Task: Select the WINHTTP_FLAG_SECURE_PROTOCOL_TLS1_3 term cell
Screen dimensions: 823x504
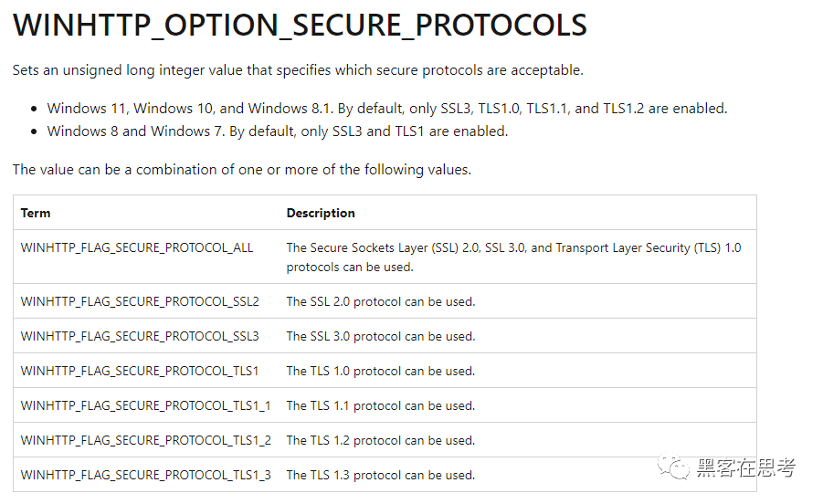Action: pyautogui.click(x=145, y=475)
